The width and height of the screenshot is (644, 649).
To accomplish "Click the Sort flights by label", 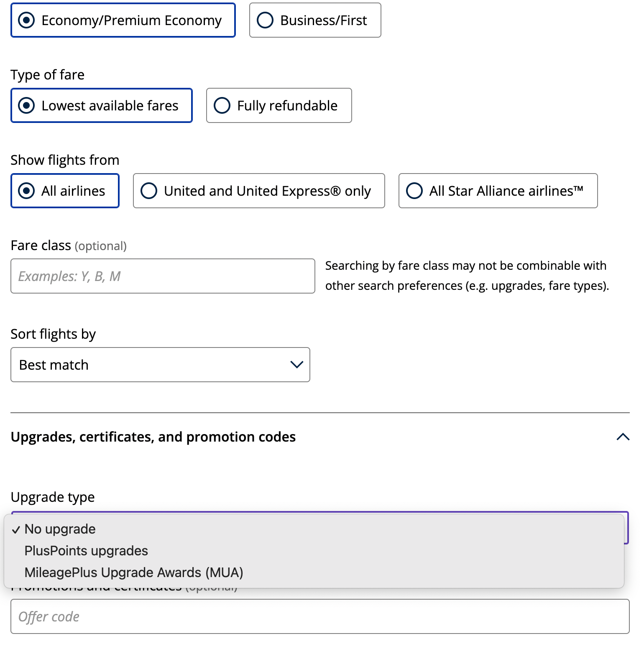I will click(x=53, y=334).
